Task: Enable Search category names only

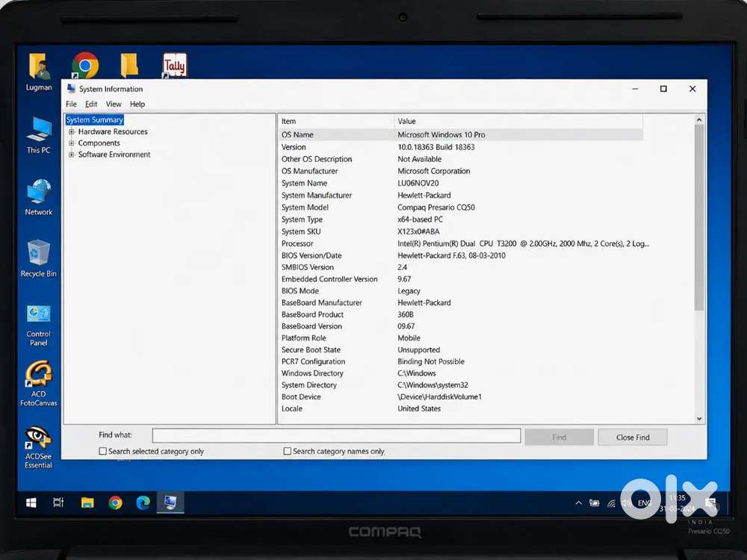Action: point(288,451)
